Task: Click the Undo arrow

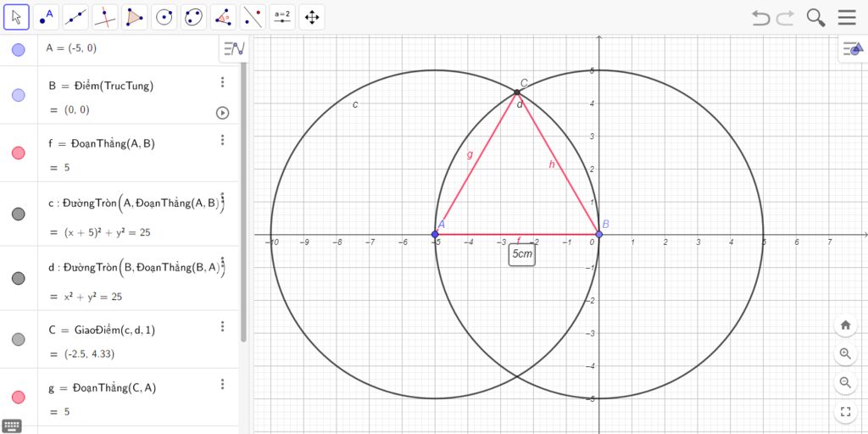Action: [x=760, y=18]
